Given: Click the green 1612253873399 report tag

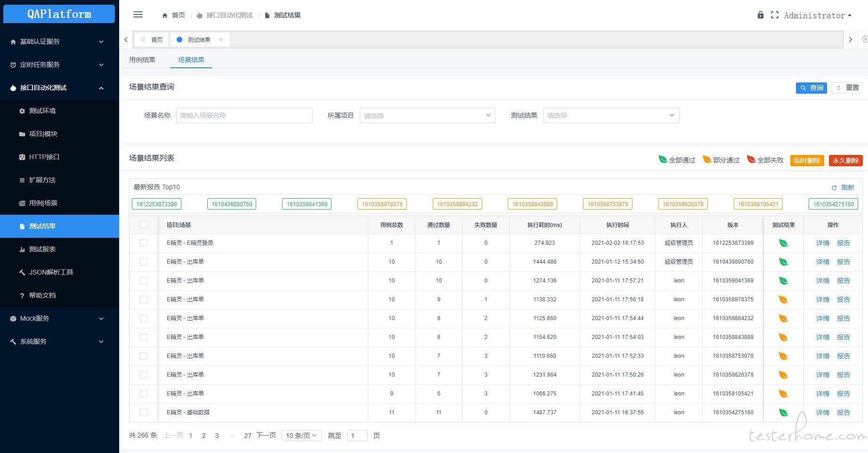Looking at the screenshot, I should click(156, 204).
